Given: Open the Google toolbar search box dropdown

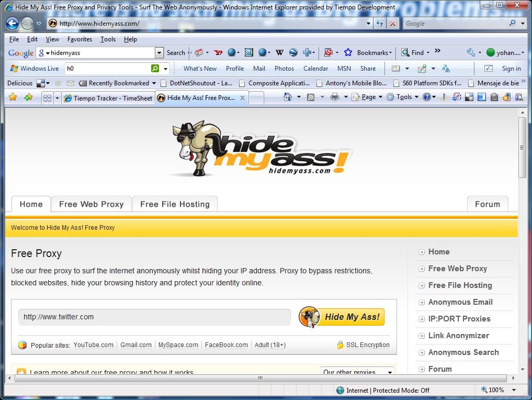Looking at the screenshot, I should (x=159, y=53).
